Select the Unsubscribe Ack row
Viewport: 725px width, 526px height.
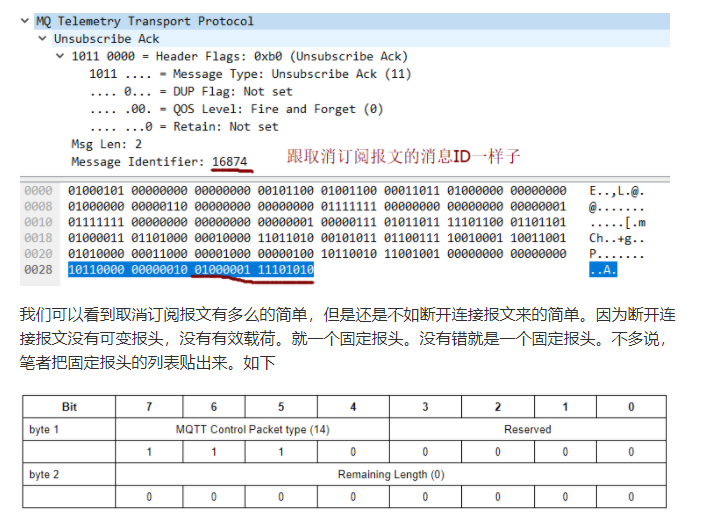point(361,38)
